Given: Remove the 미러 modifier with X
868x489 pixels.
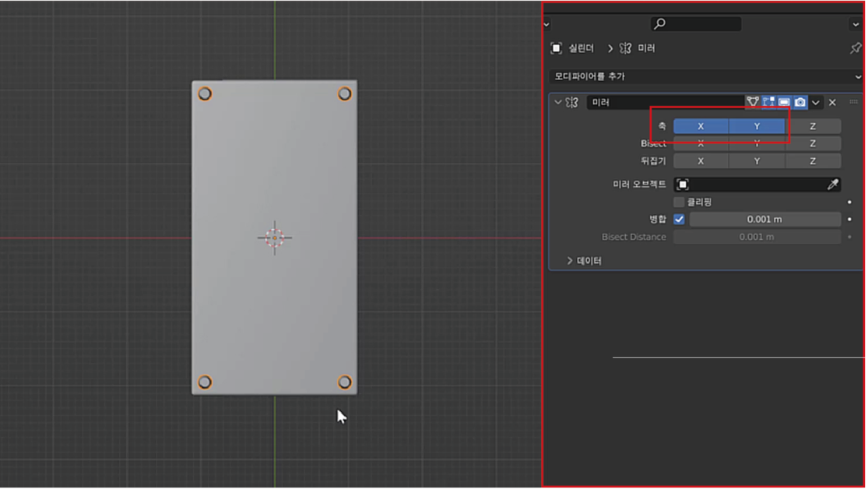Looking at the screenshot, I should click(832, 103).
